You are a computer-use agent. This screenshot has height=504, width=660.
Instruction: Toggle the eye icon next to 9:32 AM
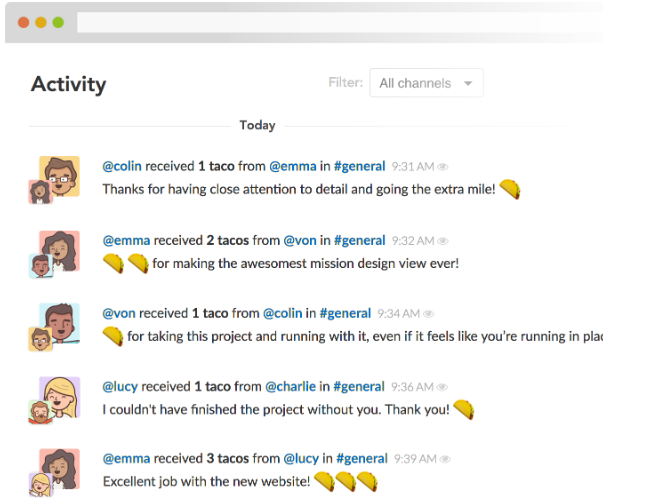pyautogui.click(x=442, y=241)
